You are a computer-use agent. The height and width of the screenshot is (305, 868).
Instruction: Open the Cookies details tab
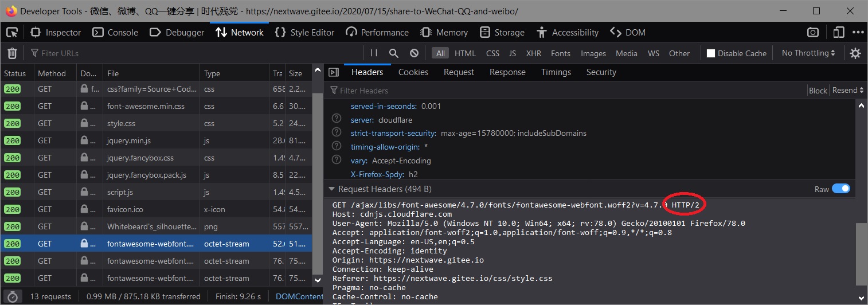[413, 72]
